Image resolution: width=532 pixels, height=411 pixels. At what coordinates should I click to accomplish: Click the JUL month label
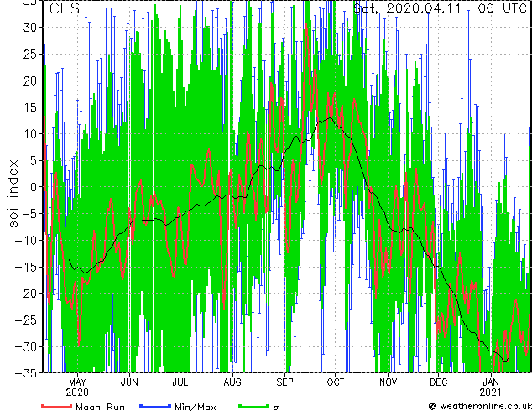[180, 382]
